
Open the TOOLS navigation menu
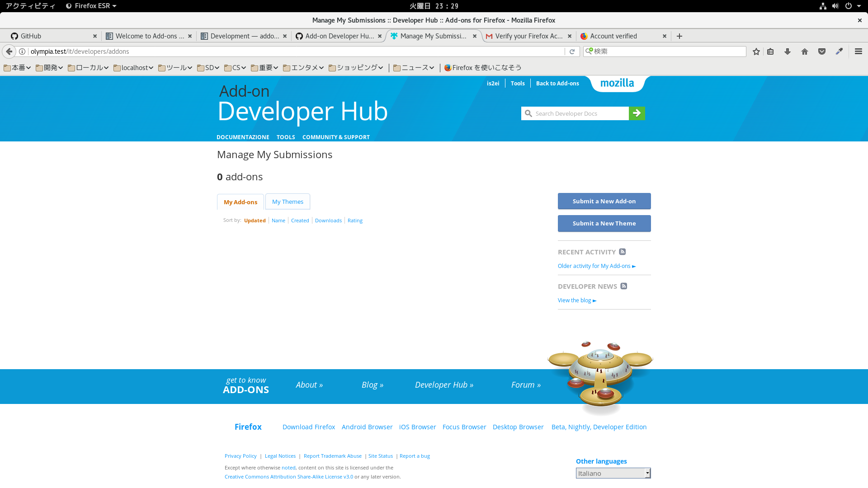pyautogui.click(x=286, y=137)
